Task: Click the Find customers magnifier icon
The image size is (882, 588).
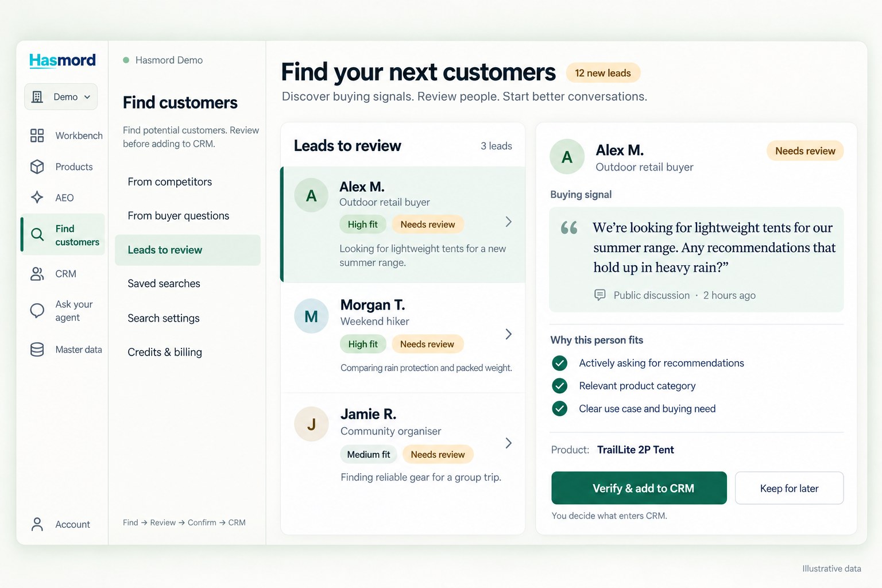Action: pyautogui.click(x=37, y=234)
